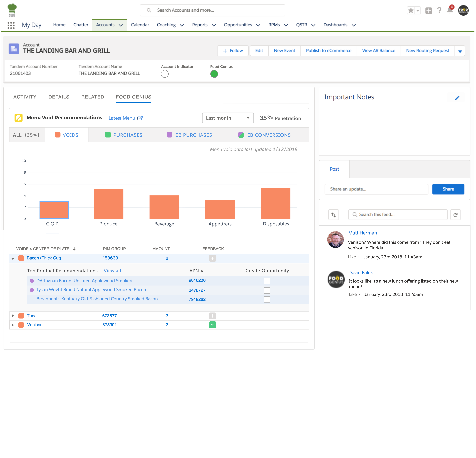This screenshot has height=458, width=476.
Task: Open the Accounts tab dropdown chevron
Action: pyautogui.click(x=121, y=25)
